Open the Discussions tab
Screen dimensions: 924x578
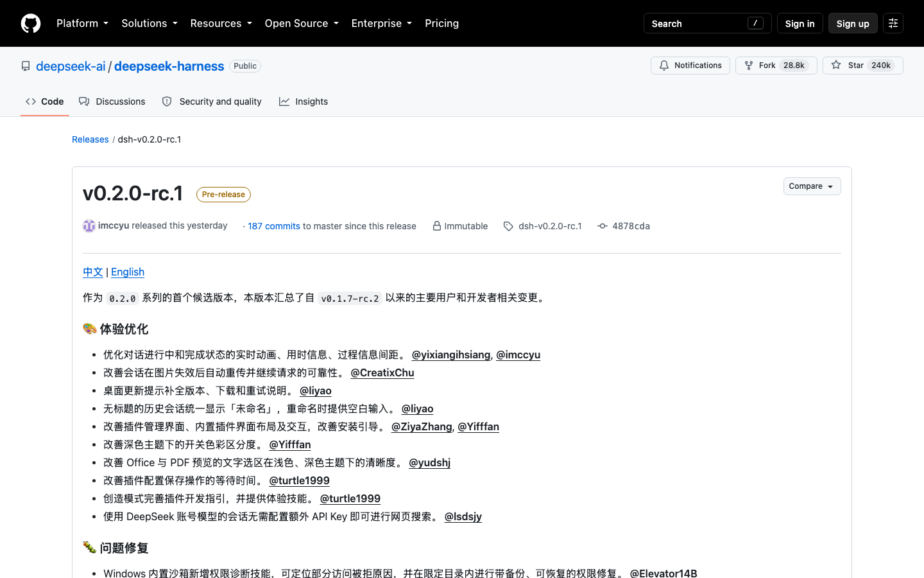click(112, 101)
